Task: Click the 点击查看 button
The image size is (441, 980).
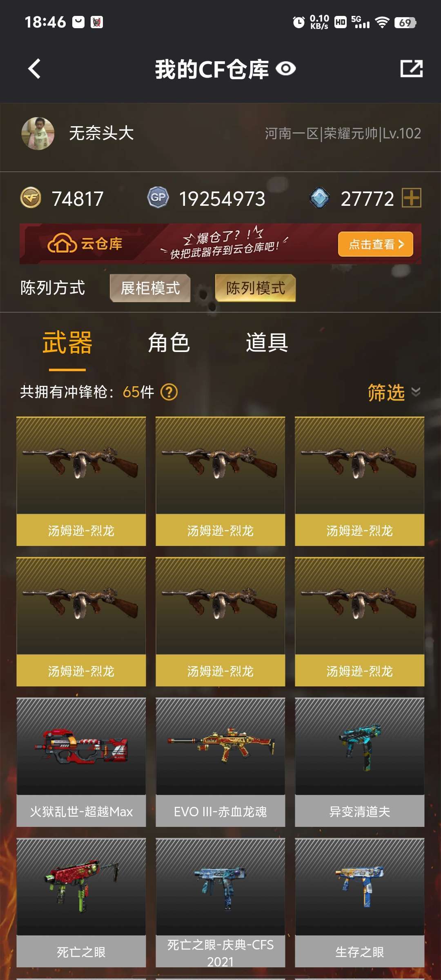Action: (376, 244)
